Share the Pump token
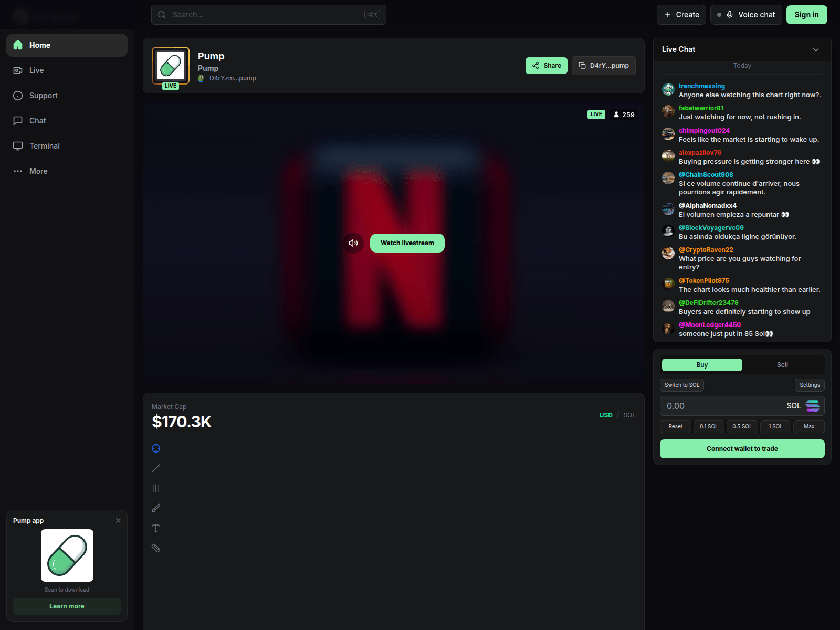Image resolution: width=840 pixels, height=630 pixels. point(547,66)
